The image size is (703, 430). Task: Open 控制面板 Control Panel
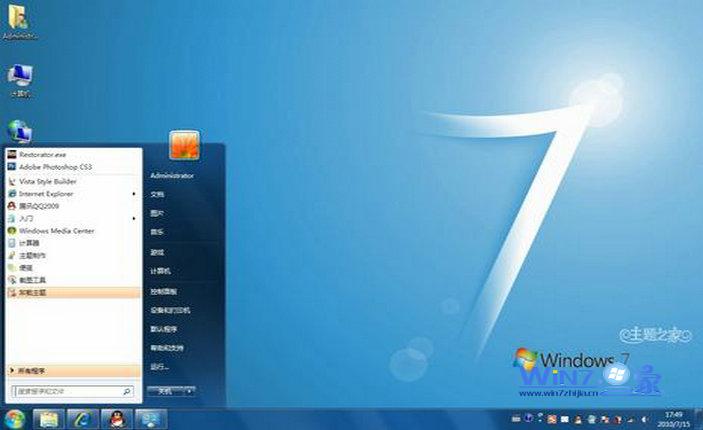click(164, 291)
